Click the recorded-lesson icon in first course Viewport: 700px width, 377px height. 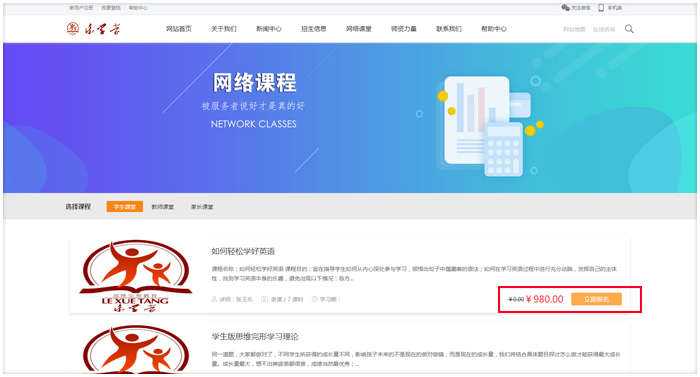coord(264,299)
